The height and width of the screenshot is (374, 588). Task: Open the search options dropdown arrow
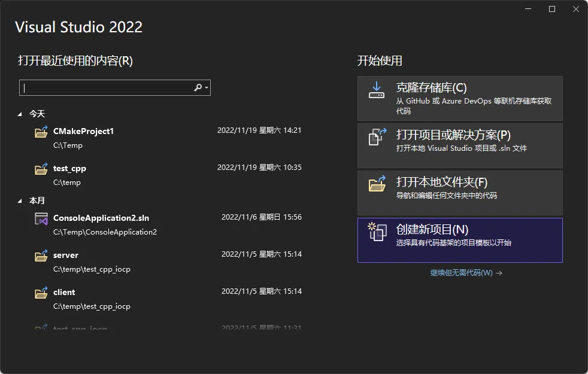207,88
